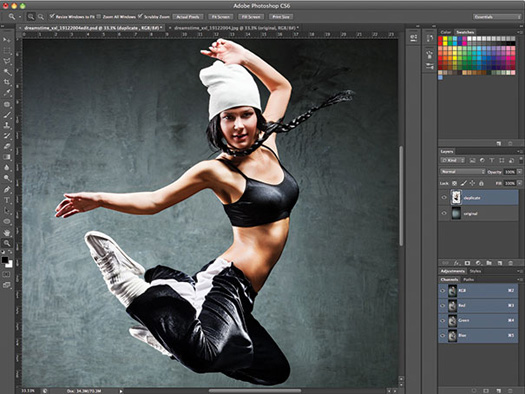The height and width of the screenshot is (394, 525).
Task: Select the Crop tool
Action: coord(7,82)
